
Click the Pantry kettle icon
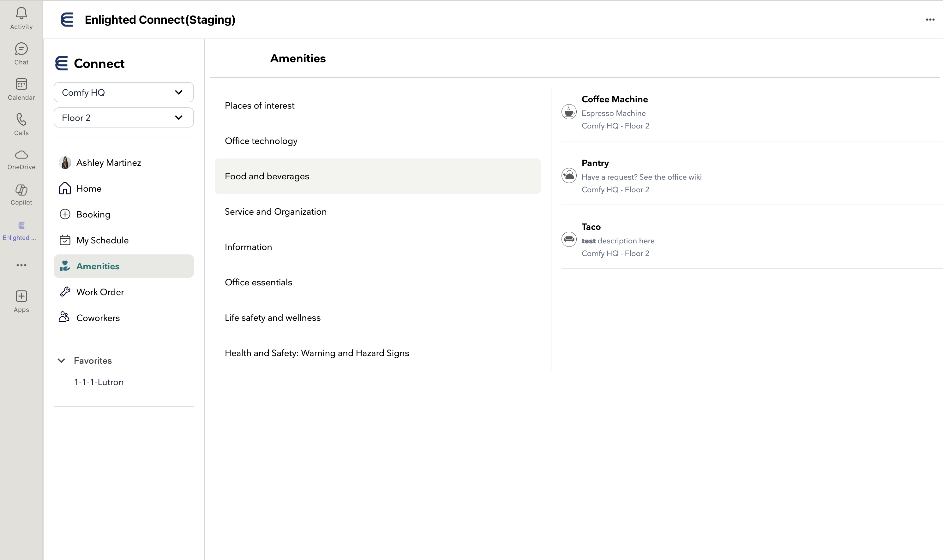(568, 176)
